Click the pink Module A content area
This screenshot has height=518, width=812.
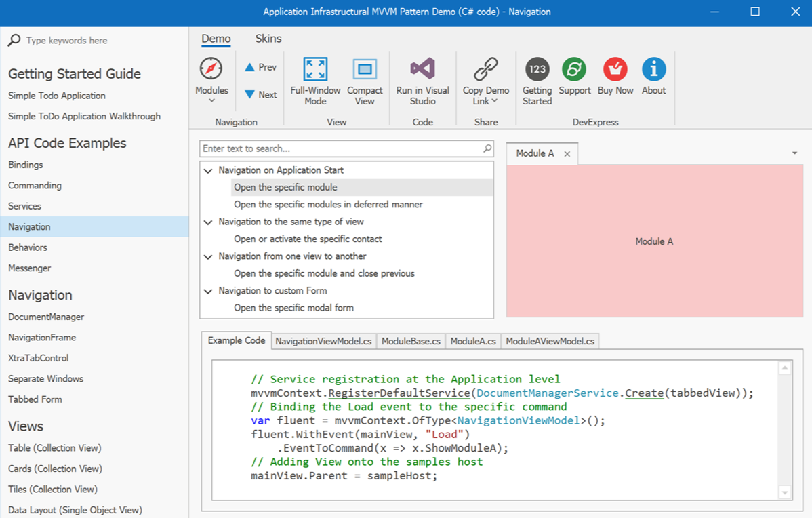[655, 241]
